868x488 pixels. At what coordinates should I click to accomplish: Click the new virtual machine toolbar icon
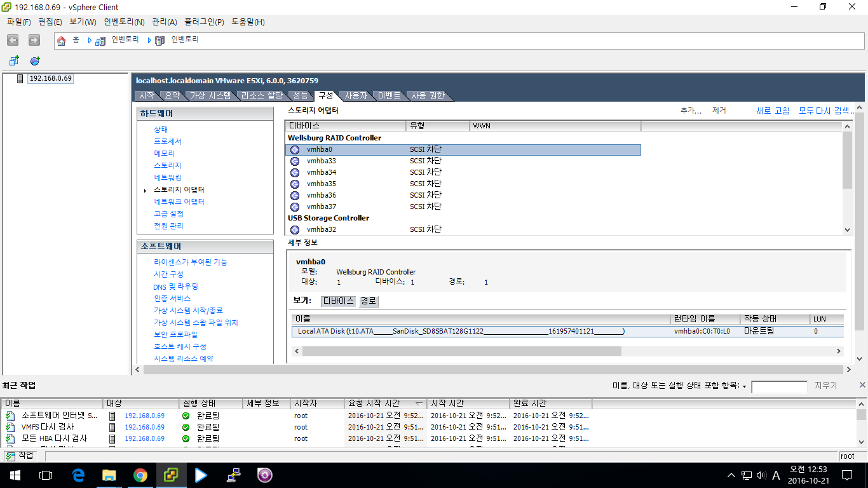14,60
